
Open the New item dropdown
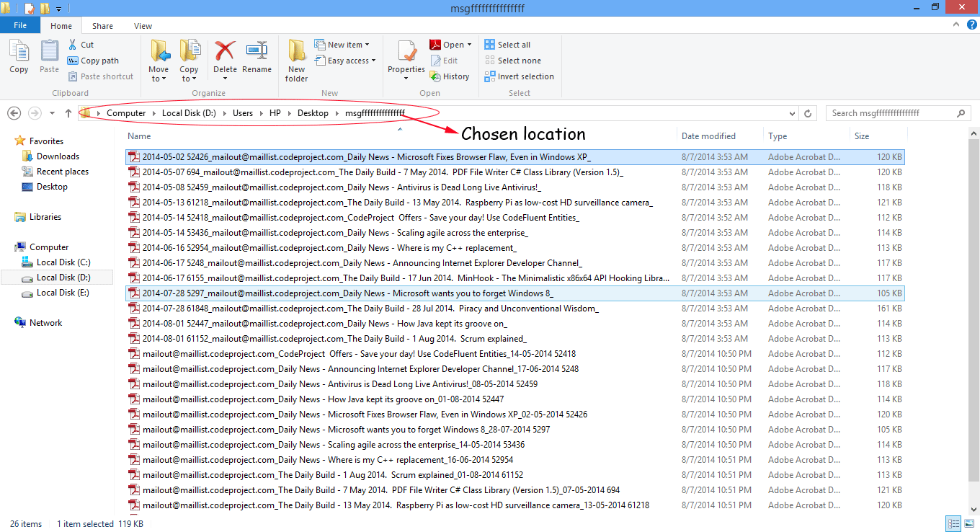pyautogui.click(x=342, y=45)
